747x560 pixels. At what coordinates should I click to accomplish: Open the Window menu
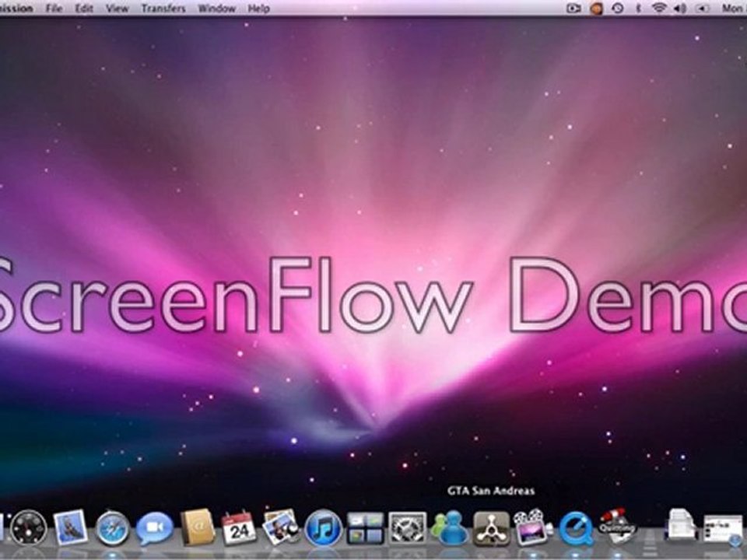217,9
